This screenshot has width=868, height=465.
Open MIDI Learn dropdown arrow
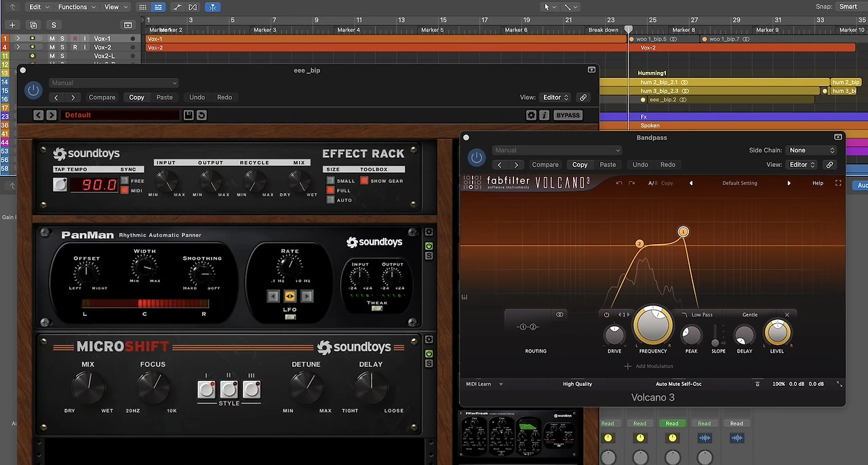(x=501, y=384)
